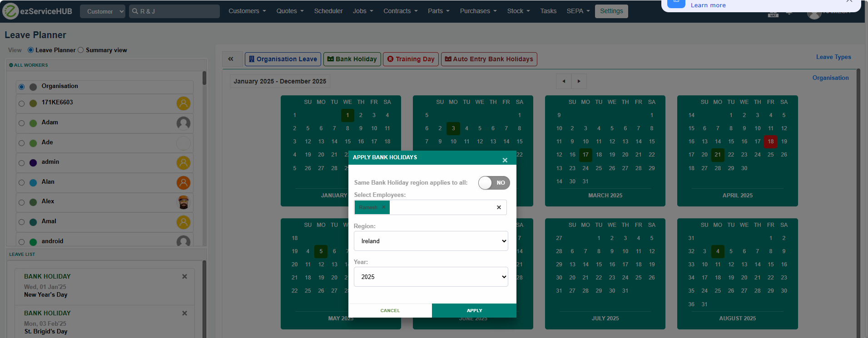Open the Region dropdown showing Ireland
This screenshot has height=338, width=868.
431,241
